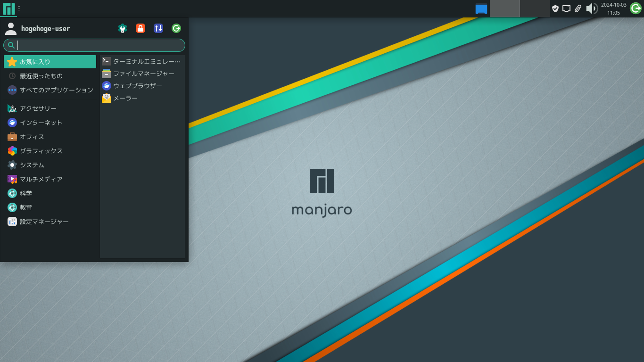Switch to the お気に入り (Favorites) category
Viewport: 644px width, 362px height.
[x=50, y=61]
